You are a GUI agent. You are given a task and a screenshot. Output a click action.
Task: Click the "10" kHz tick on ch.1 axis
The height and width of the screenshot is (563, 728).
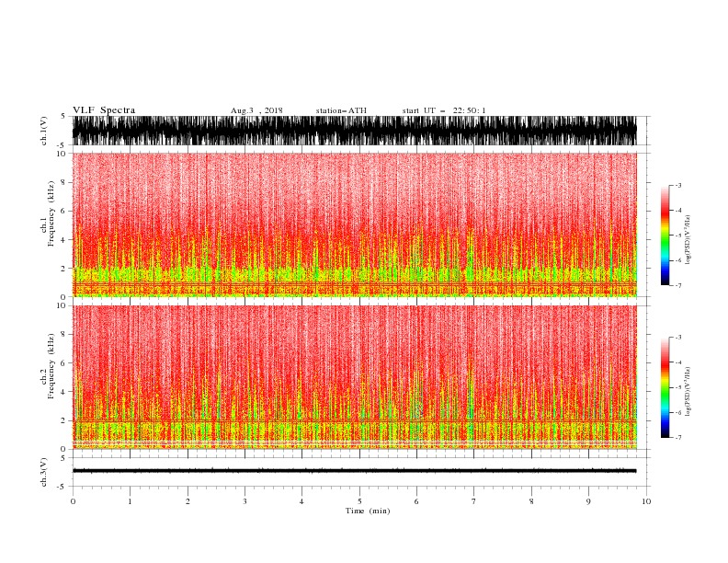[x=61, y=154]
